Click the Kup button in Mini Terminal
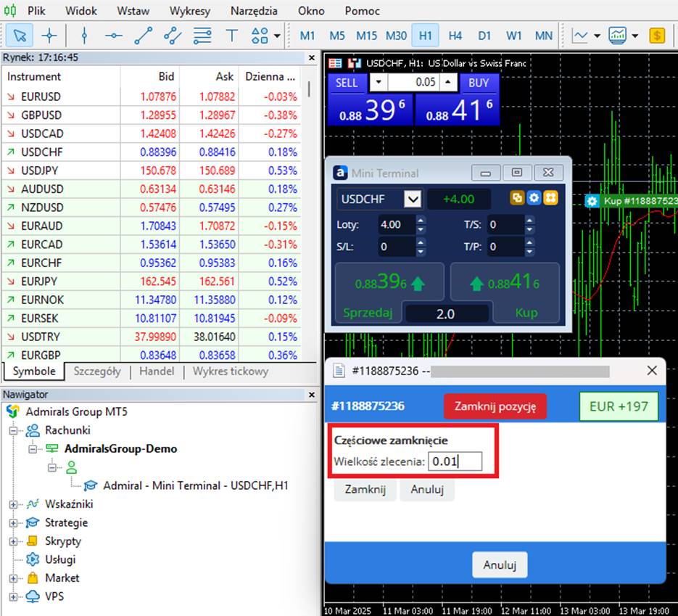 [x=526, y=313]
